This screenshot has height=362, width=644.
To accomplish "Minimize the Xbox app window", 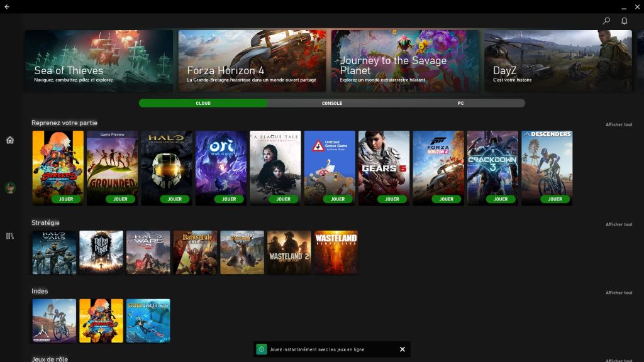I will tap(624, 7).
